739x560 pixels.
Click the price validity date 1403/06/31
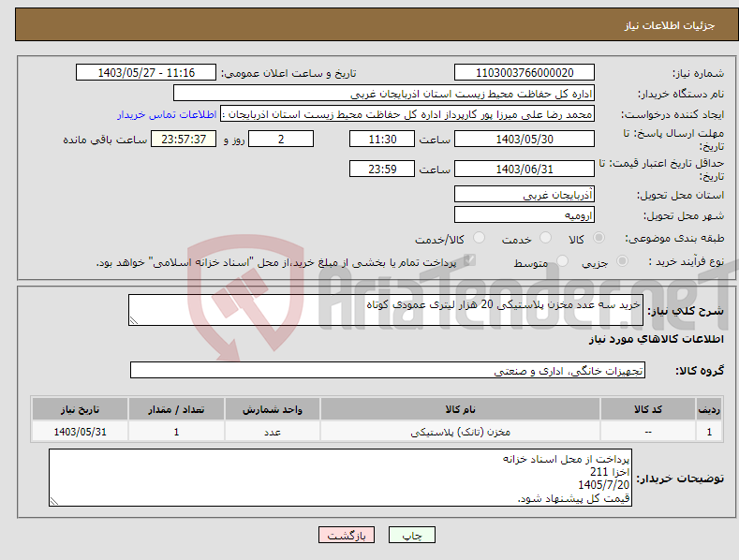525,169
